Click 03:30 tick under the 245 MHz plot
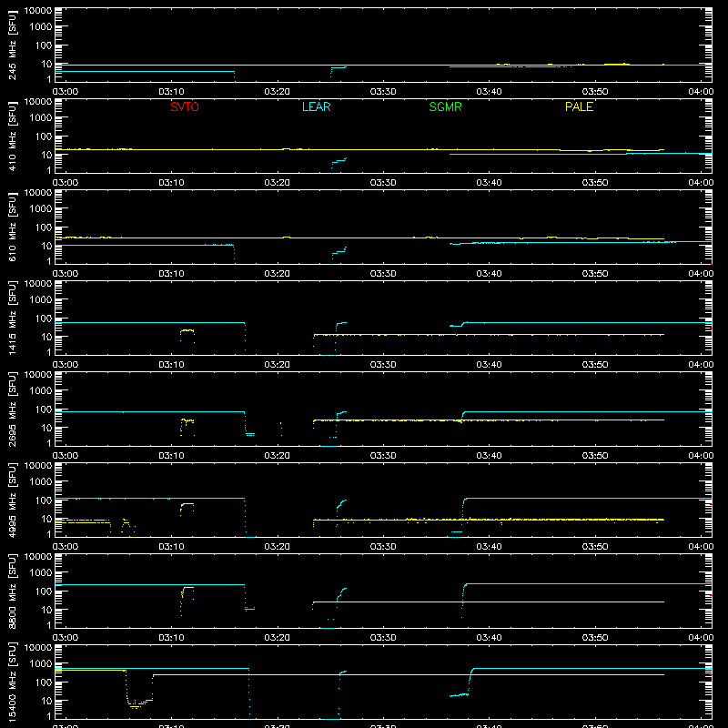This screenshot has width=728, height=728. 383,92
